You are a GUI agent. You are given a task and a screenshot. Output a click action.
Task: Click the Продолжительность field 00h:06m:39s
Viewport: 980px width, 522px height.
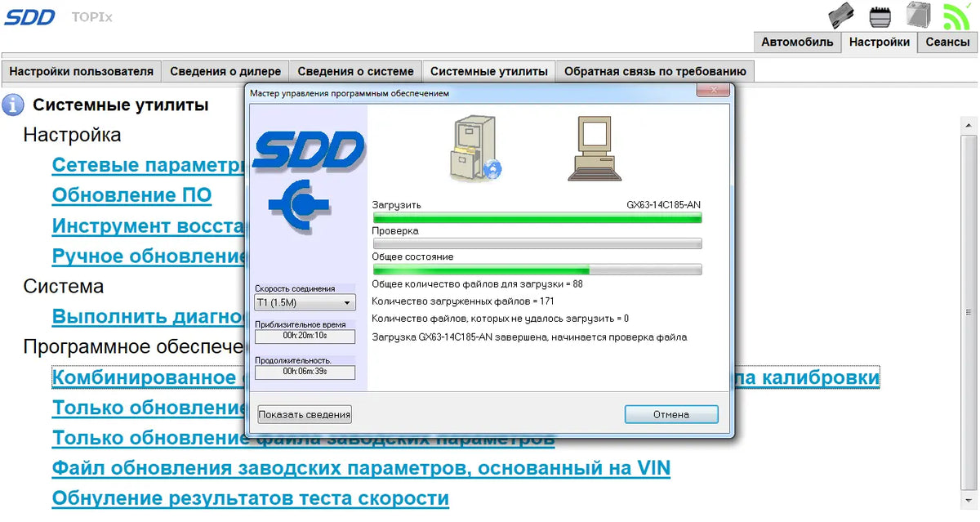(305, 372)
